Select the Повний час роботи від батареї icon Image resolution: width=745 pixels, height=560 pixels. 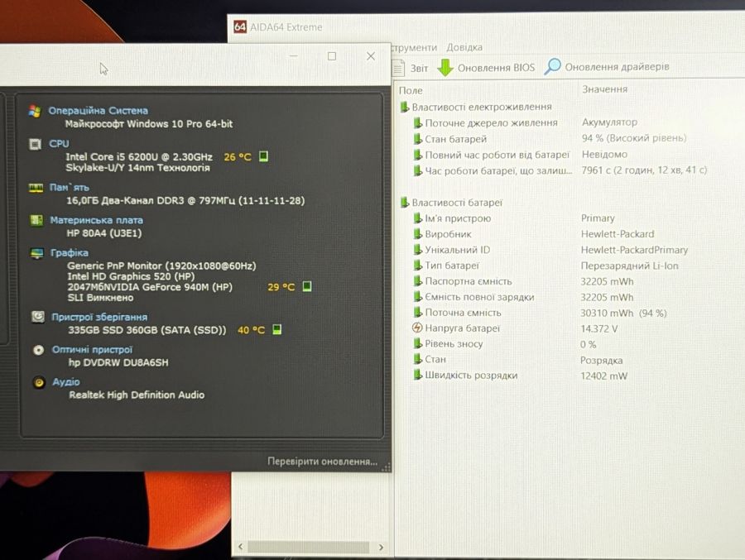click(418, 155)
